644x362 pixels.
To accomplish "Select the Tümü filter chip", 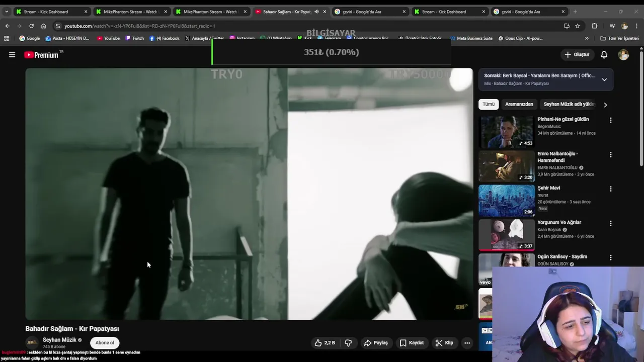I will (x=489, y=104).
